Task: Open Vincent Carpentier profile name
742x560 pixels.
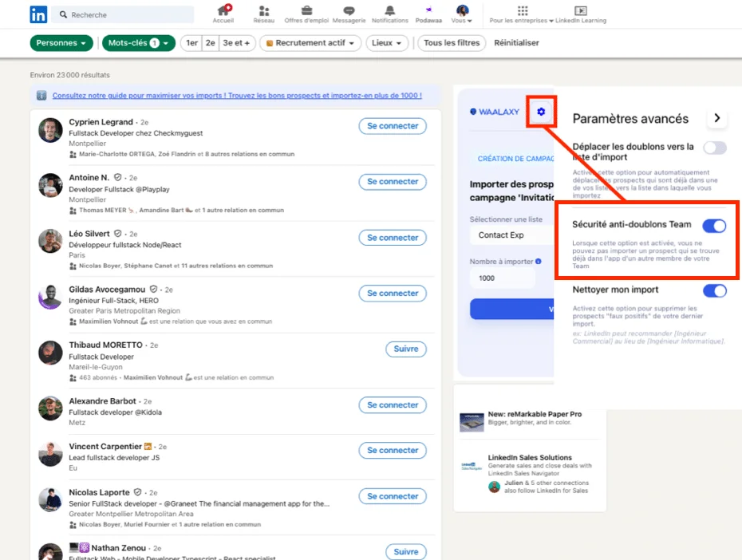Action: [105, 447]
